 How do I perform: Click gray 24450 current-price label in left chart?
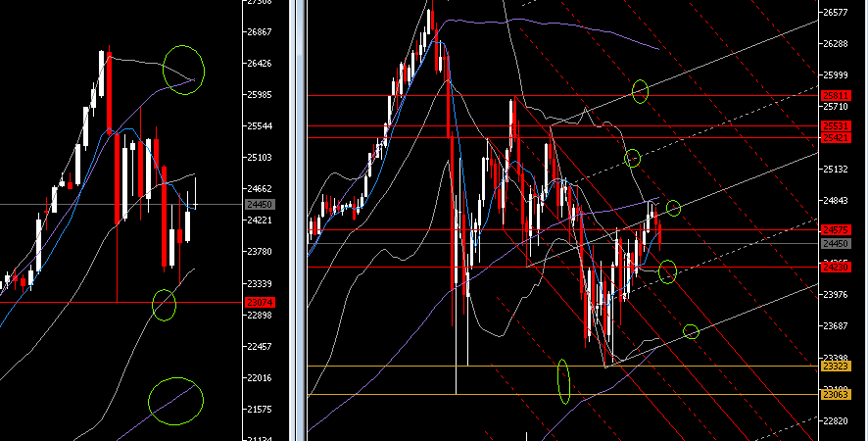pos(259,205)
